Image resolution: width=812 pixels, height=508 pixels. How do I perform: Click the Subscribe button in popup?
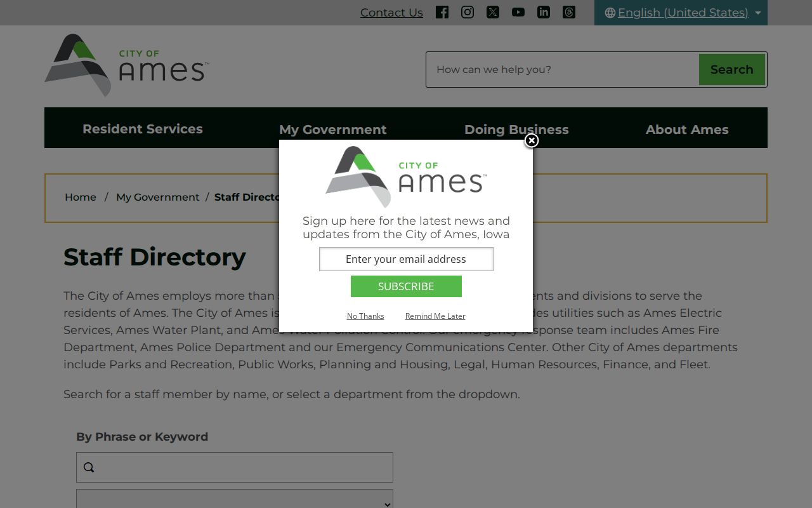406,286
